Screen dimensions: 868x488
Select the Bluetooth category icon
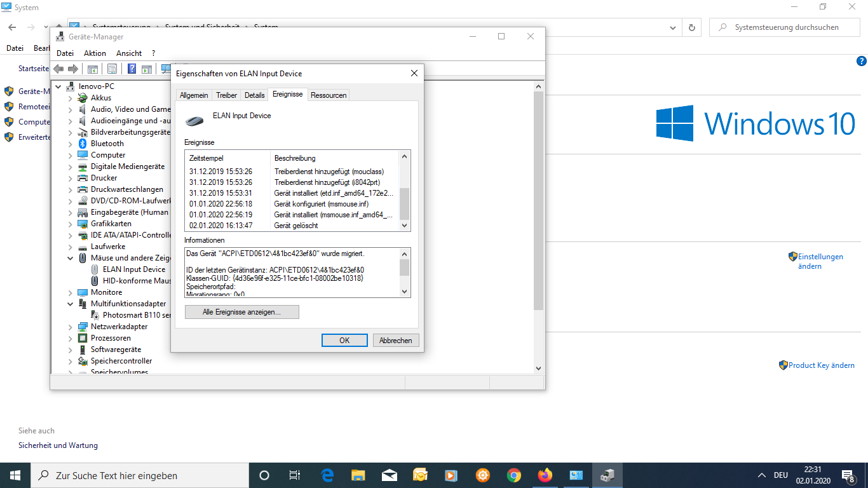tap(83, 144)
